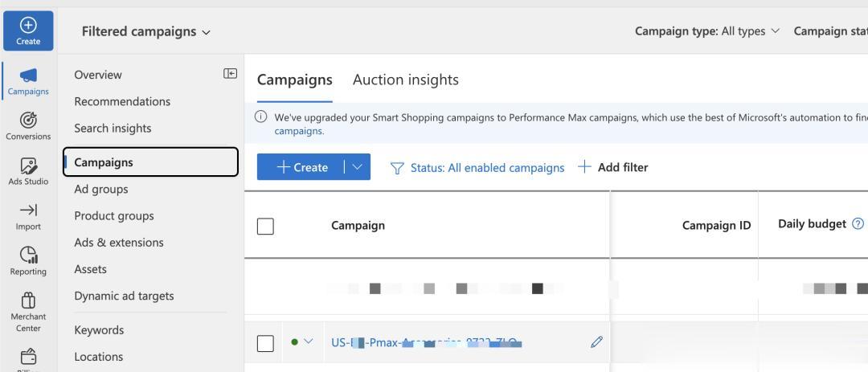868x372 pixels.
Task: Open Campaigns megaphone icon in left rail
Action: [28, 76]
